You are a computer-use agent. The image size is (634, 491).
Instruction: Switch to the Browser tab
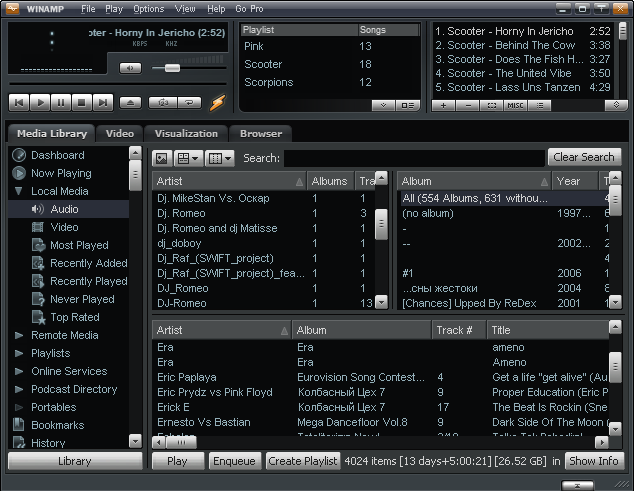click(261, 133)
